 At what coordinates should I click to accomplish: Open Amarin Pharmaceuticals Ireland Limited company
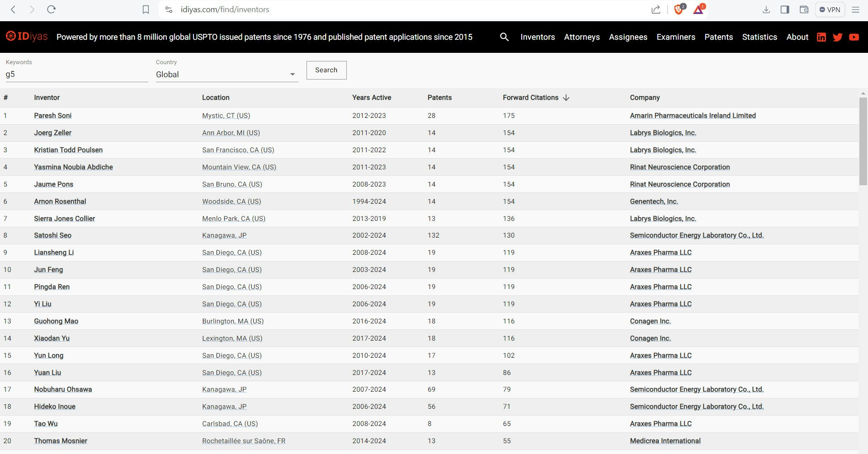(x=693, y=116)
